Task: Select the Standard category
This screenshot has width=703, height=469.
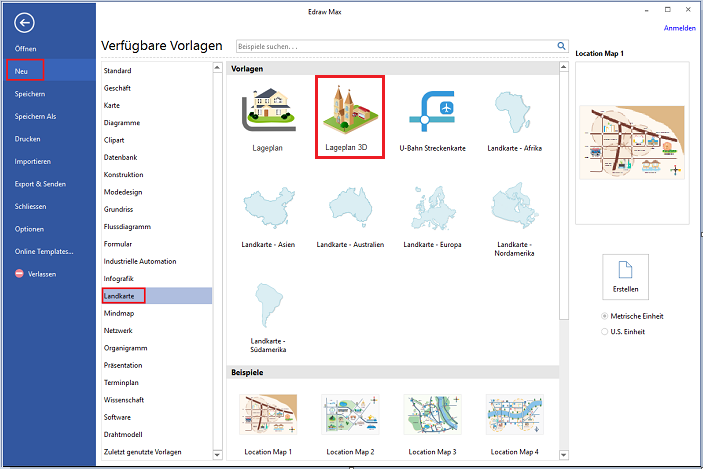Action: coord(157,70)
